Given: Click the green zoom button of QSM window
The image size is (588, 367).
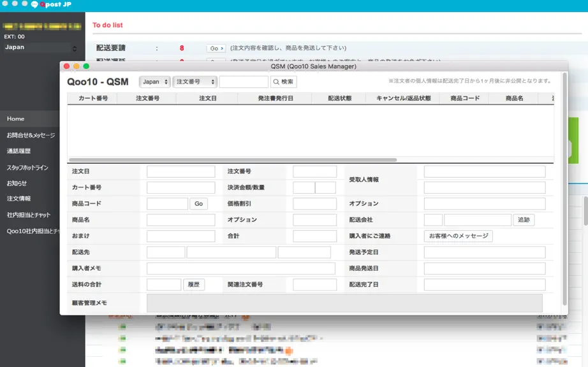Looking at the screenshot, I should click(x=86, y=66).
